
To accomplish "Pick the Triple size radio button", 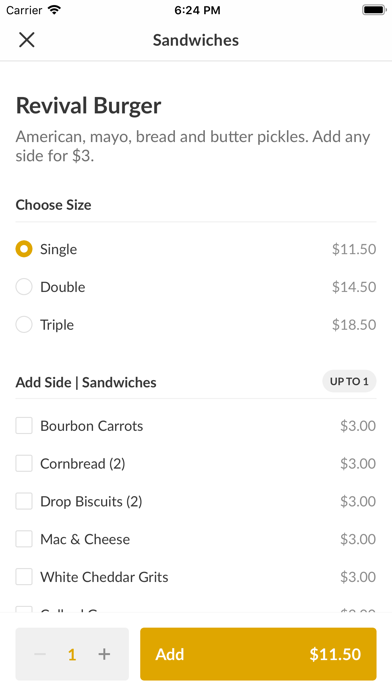I will (x=24, y=324).
